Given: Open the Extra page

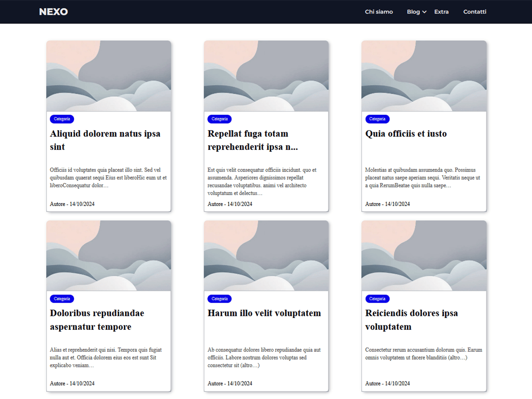Looking at the screenshot, I should 442,12.
